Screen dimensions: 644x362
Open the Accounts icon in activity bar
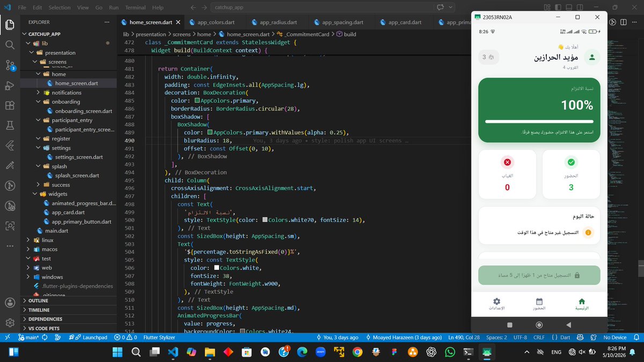coord(10,302)
